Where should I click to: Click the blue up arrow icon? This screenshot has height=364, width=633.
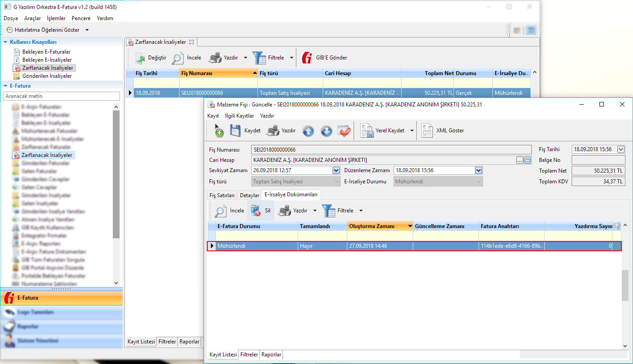pyautogui.click(x=308, y=131)
